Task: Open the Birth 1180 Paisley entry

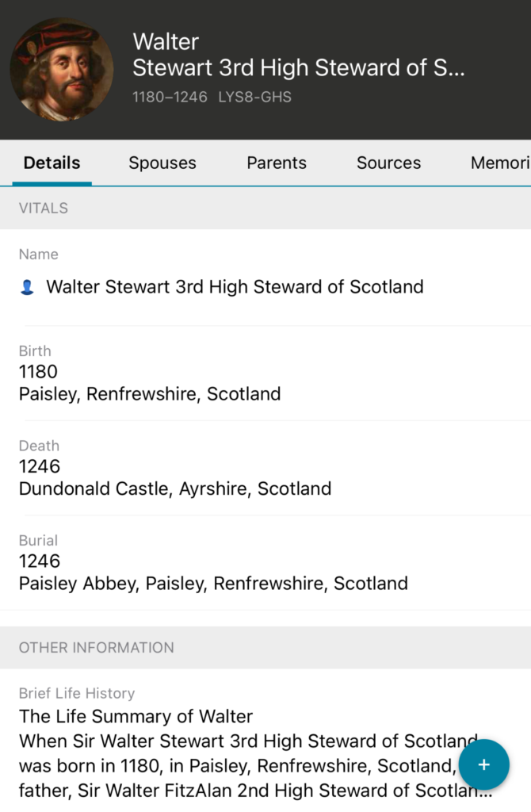Action: tap(150, 382)
